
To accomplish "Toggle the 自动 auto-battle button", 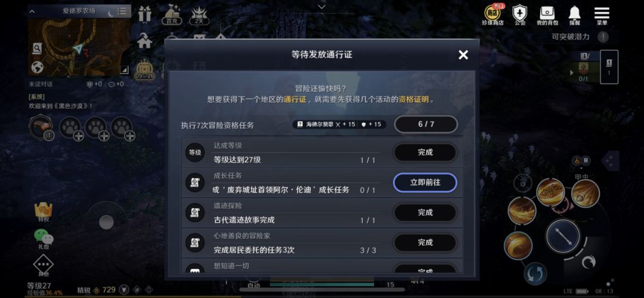I will [x=253, y=285].
